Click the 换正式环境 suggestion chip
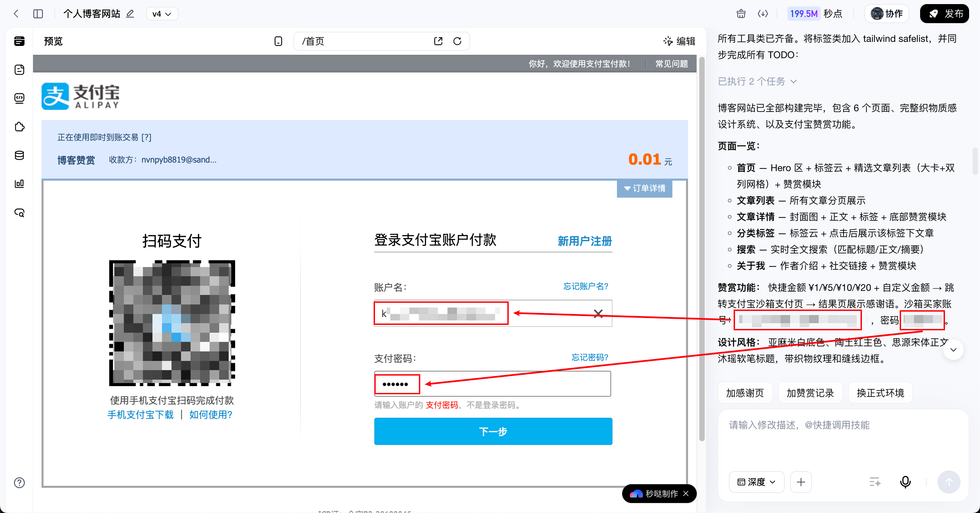 [880, 393]
